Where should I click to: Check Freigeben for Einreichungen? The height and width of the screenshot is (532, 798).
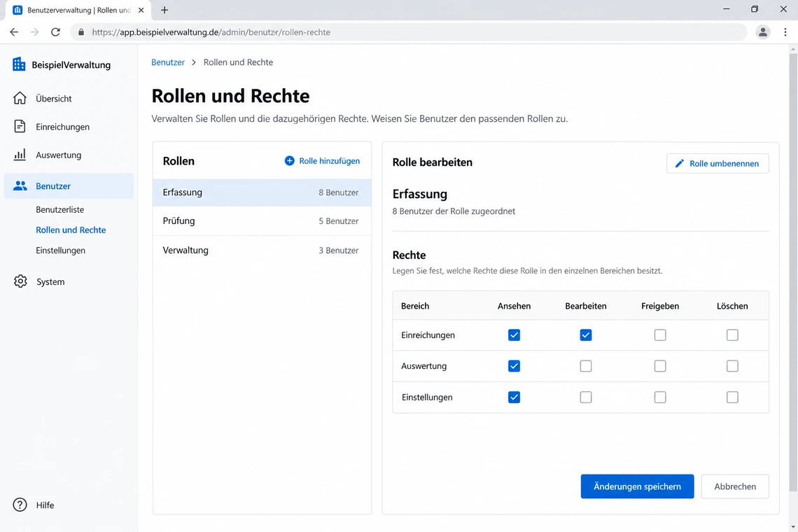point(660,335)
